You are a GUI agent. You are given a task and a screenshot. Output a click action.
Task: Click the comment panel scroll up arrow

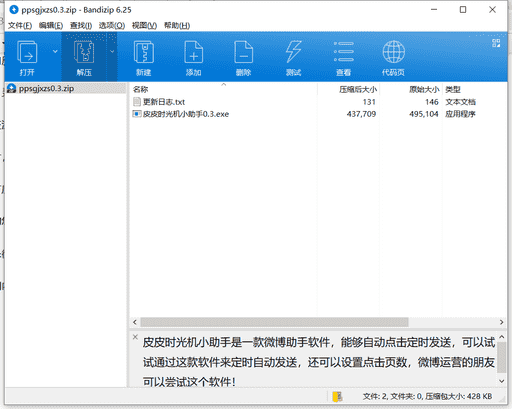point(502,337)
